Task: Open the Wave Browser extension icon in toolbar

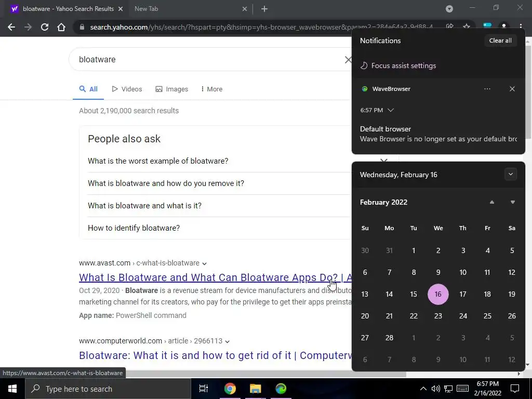Action: click(x=487, y=25)
